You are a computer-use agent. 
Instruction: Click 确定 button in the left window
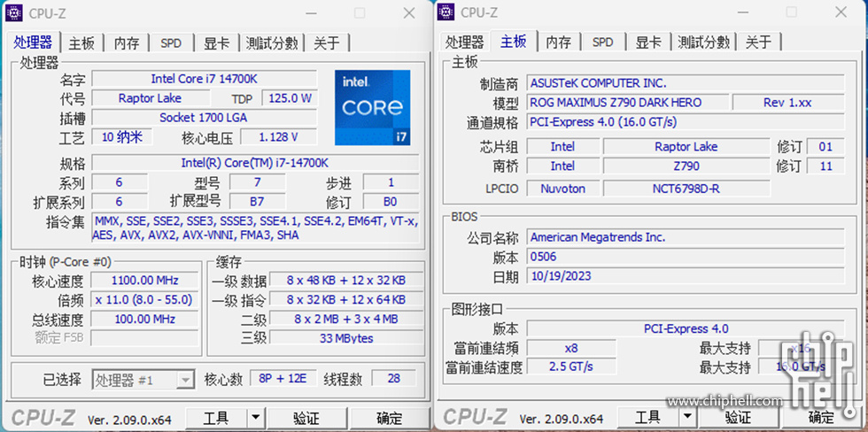390,418
